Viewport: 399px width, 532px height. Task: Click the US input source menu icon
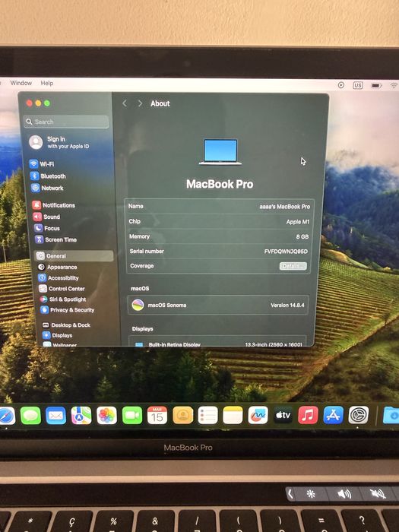point(358,85)
